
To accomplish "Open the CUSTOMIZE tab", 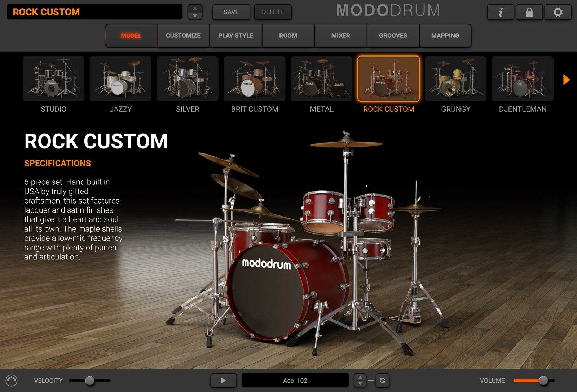I will pos(183,36).
